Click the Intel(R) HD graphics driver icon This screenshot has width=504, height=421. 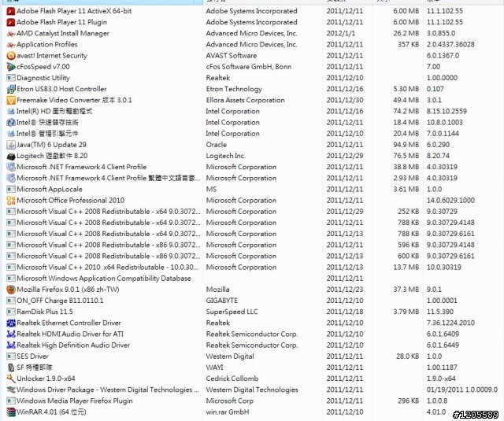click(x=11, y=112)
